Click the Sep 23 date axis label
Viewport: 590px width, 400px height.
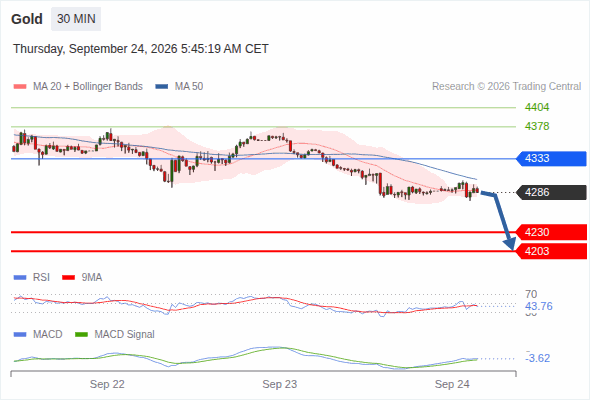[280, 385]
